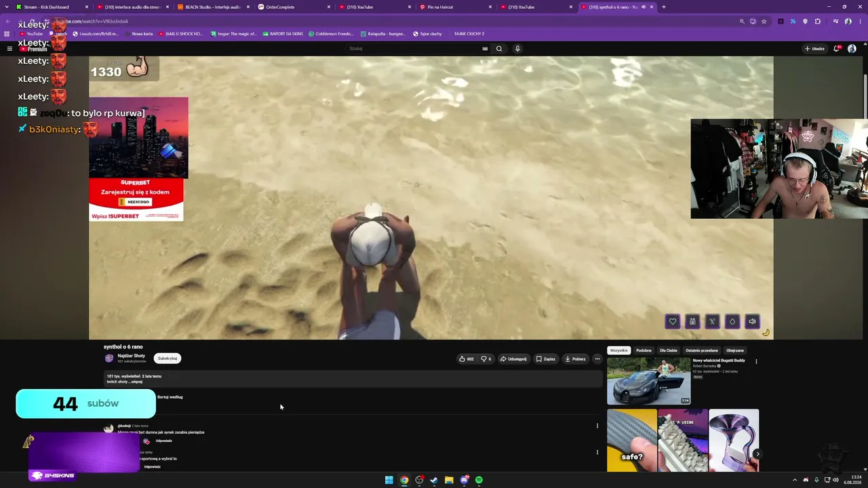868x488 pixels.
Task: Select the Wszystkie filter chip
Action: click(618, 350)
